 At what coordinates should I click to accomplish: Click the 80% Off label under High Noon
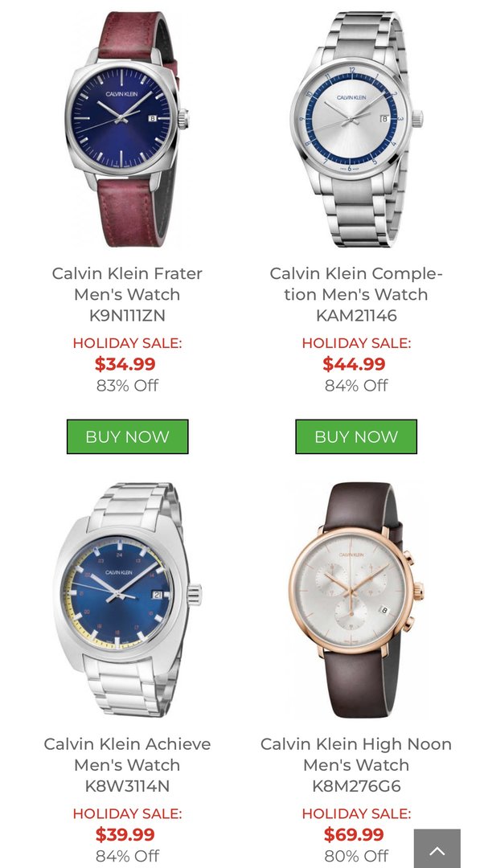point(356,856)
